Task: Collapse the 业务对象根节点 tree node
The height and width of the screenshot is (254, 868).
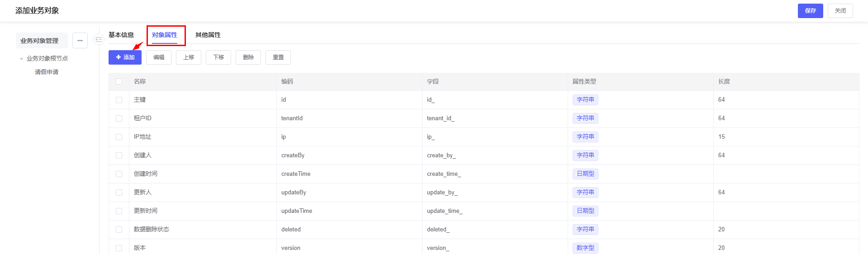Action: pyautogui.click(x=21, y=59)
